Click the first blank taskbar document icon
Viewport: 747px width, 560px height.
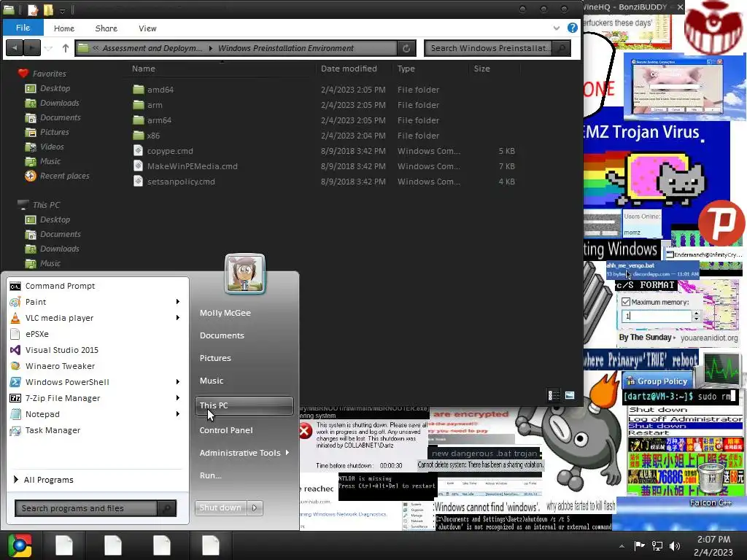64,545
